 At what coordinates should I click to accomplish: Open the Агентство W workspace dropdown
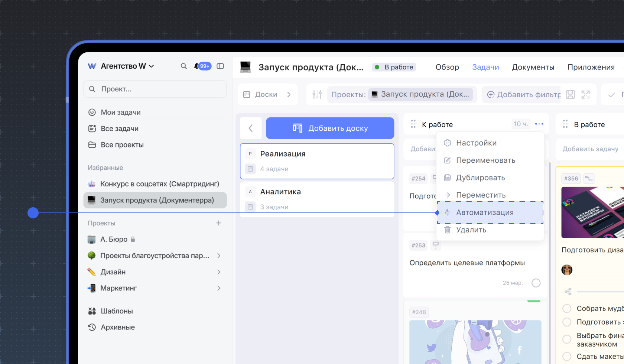click(121, 66)
